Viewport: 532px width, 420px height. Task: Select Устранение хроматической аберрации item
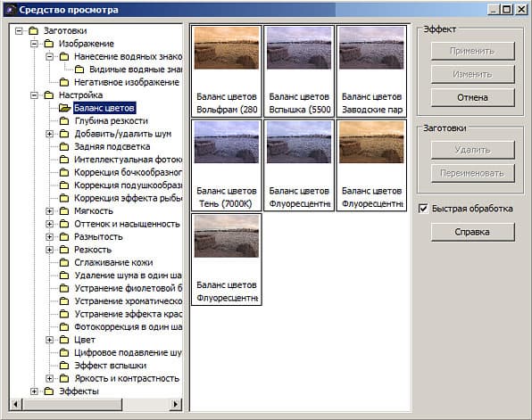[x=128, y=301]
